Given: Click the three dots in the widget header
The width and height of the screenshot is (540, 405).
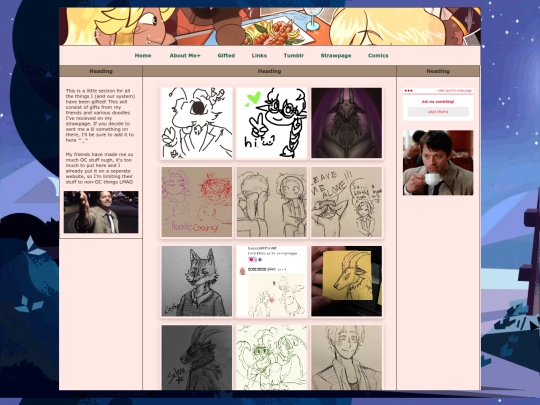Looking at the screenshot, I should pyautogui.click(x=408, y=91).
